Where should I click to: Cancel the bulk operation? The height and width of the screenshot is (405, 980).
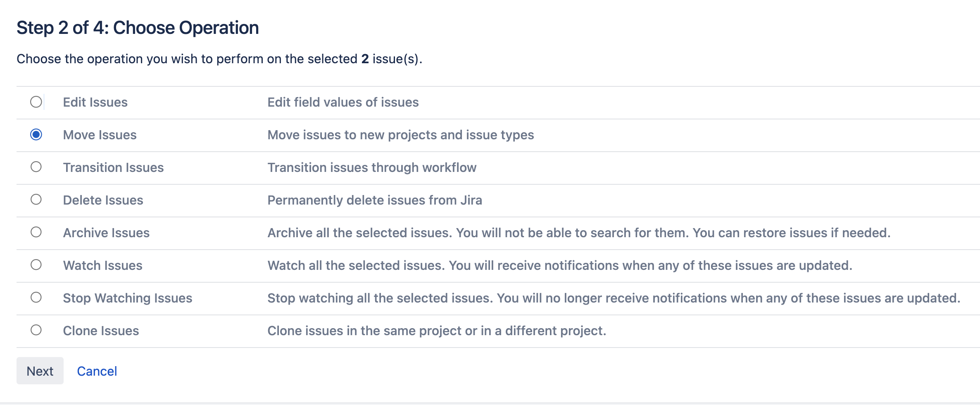[x=97, y=371]
